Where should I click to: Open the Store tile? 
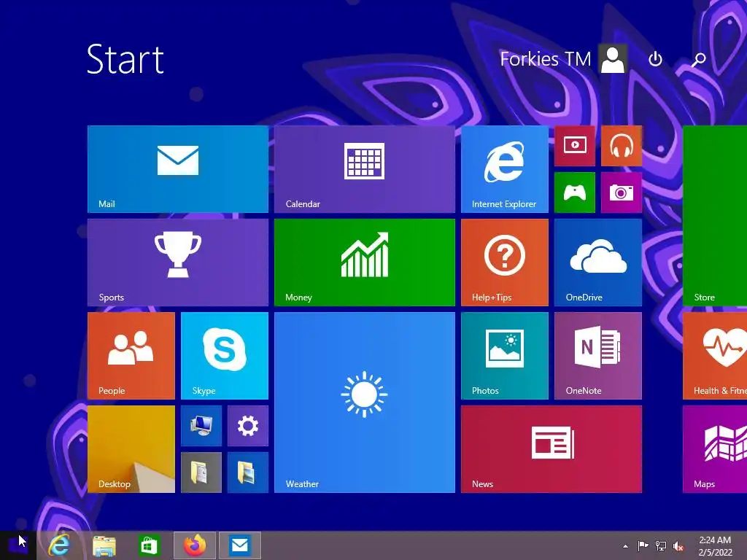tap(715, 216)
